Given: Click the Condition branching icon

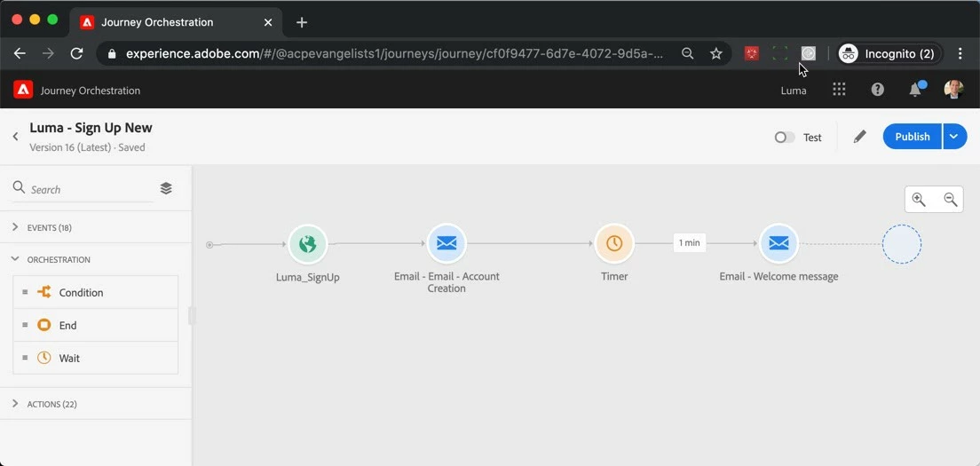Looking at the screenshot, I should pyautogui.click(x=43, y=292).
